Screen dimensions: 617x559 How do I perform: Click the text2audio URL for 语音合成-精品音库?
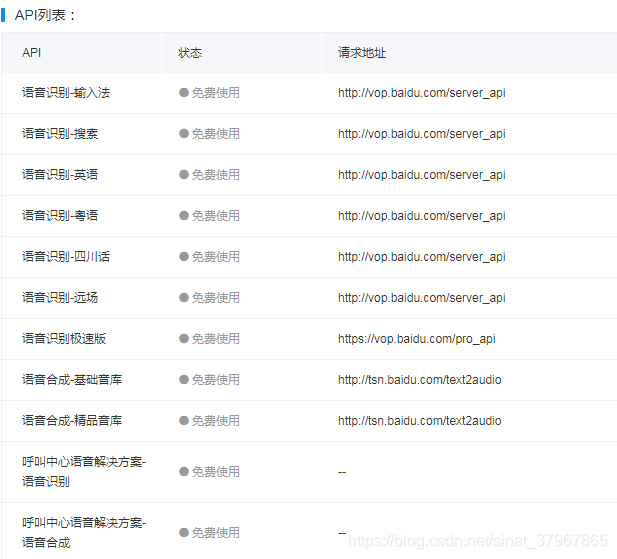pos(420,421)
